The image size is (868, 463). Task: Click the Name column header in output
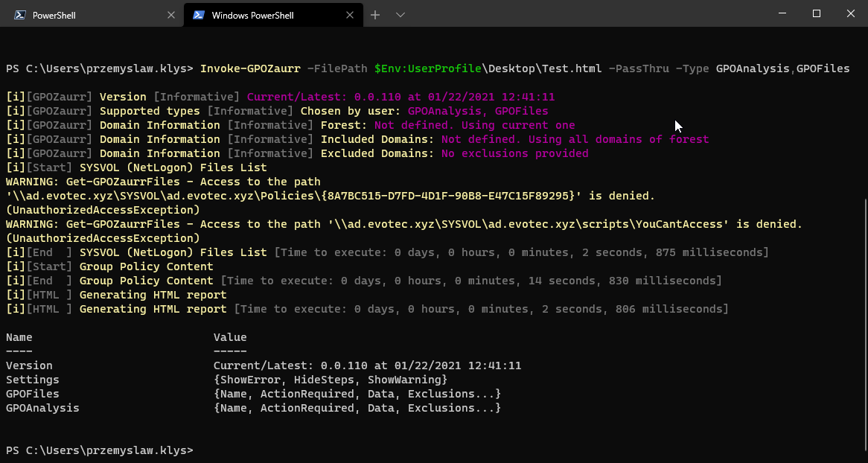(19, 337)
